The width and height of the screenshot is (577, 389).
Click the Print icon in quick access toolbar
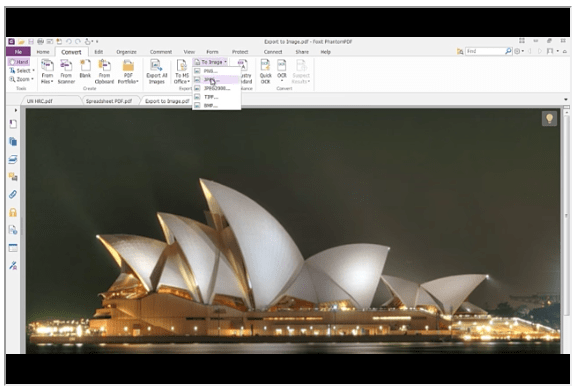[x=40, y=42]
